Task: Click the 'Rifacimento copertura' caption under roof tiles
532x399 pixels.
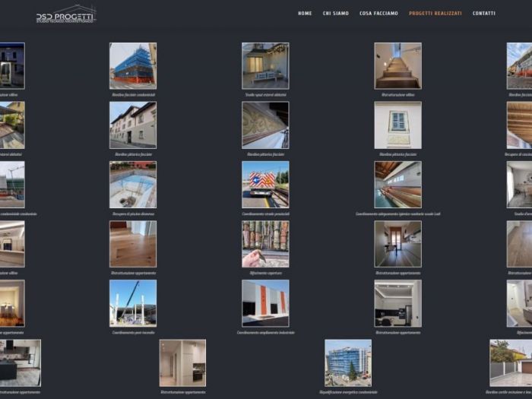Action: pos(265,273)
